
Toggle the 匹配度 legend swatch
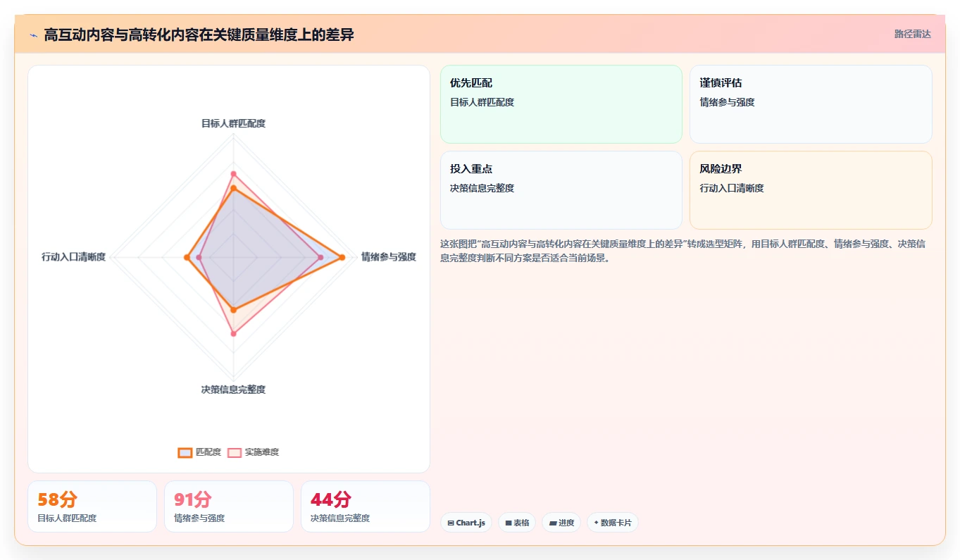point(185,452)
